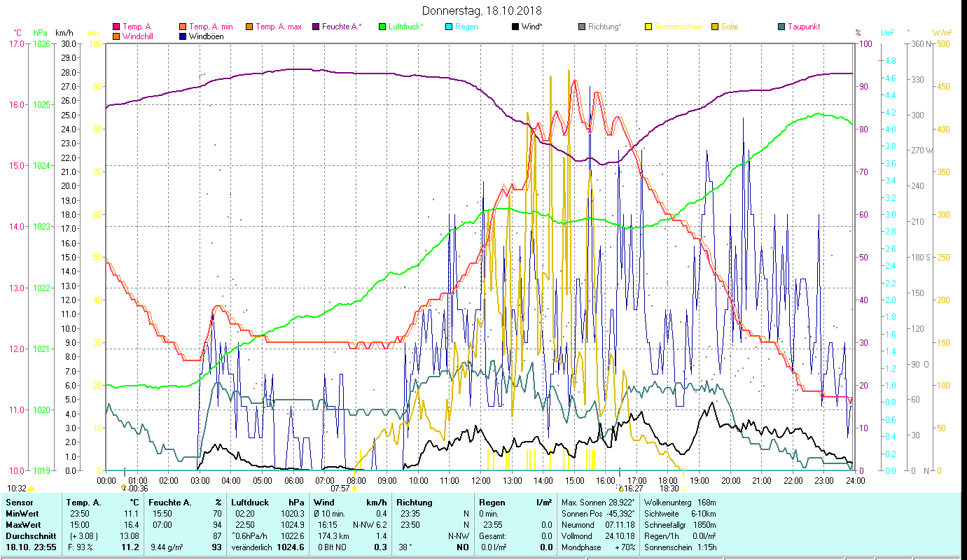Click the current pressure value 1024.6
The width and height of the screenshot is (967, 560).
point(291,547)
